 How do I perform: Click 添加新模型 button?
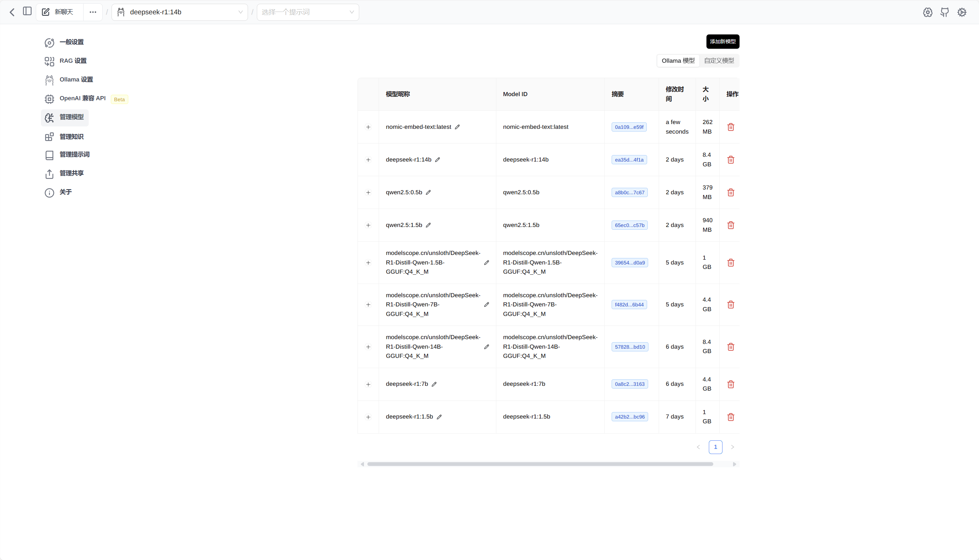722,42
